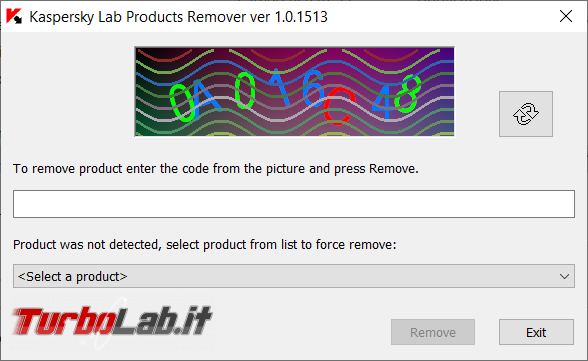Click the leftmost green 0 in captcha
Viewport: 588px width, 361px height.
pos(182,102)
